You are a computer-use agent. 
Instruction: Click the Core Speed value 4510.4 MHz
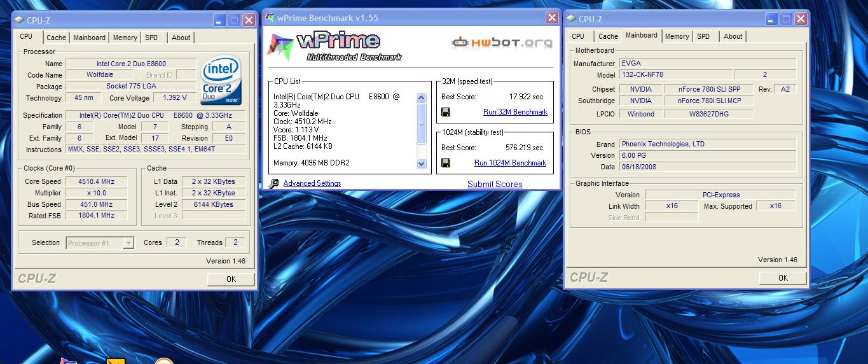click(95, 181)
